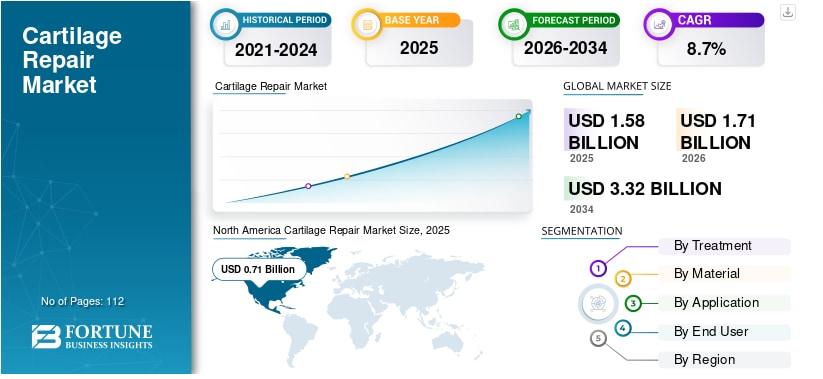Click the Global Market Size heading
Image resolution: width=823 pixels, height=379 pixels.
[x=617, y=86]
